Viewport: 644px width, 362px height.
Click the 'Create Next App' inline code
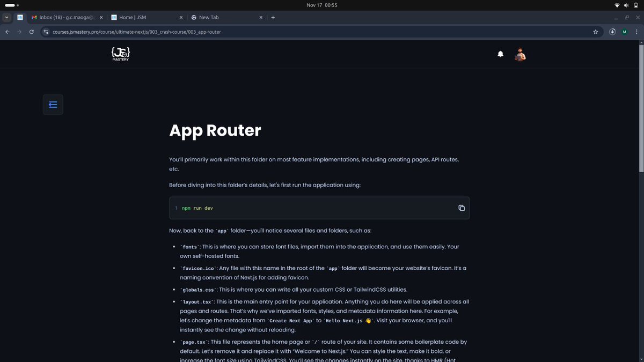(x=292, y=321)
